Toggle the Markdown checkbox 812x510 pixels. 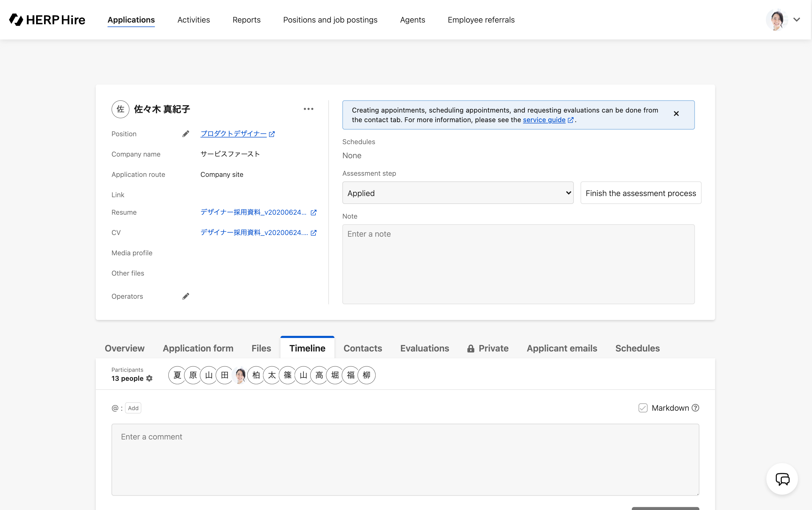point(643,408)
